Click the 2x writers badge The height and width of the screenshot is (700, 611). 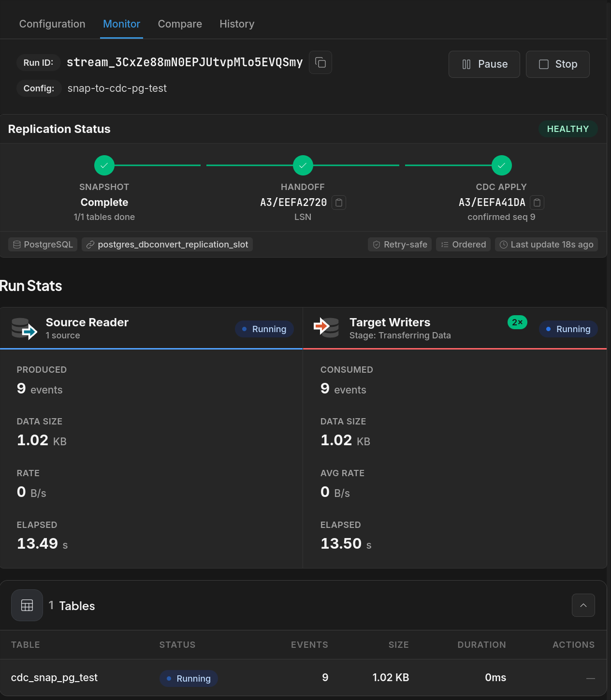click(517, 322)
